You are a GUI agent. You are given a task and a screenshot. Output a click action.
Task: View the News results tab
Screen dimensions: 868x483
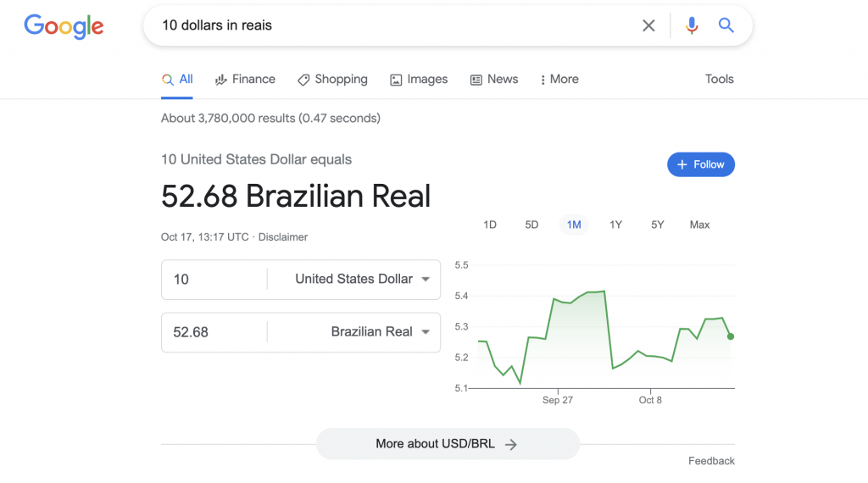(494, 79)
